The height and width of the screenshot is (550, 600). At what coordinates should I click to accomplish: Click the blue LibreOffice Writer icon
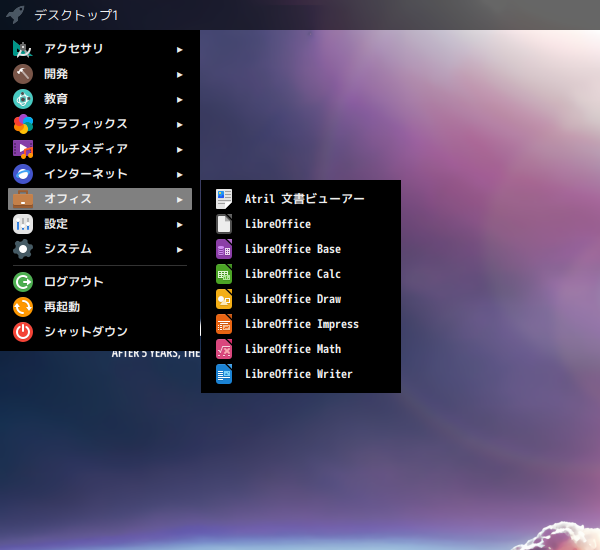coord(224,374)
